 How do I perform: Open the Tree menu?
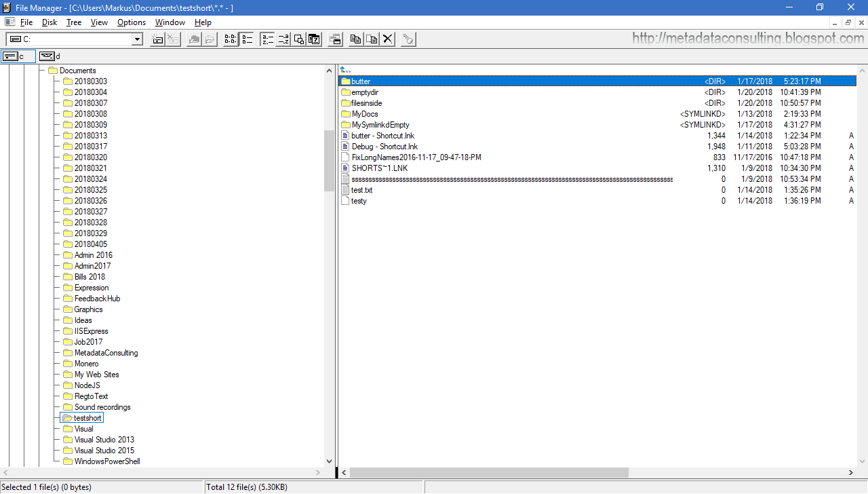pyautogui.click(x=73, y=22)
